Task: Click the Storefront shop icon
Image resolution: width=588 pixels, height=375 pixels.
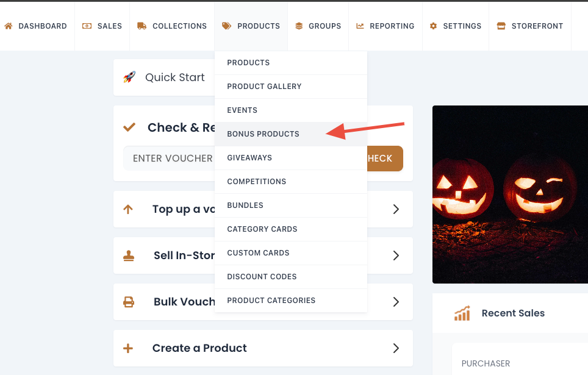Action: tap(501, 26)
